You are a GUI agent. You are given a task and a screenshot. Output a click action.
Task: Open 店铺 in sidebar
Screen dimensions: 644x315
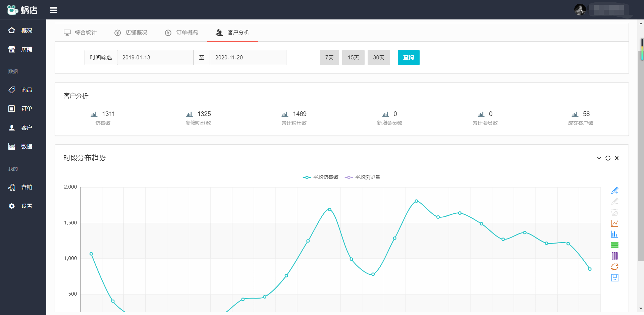point(23,49)
